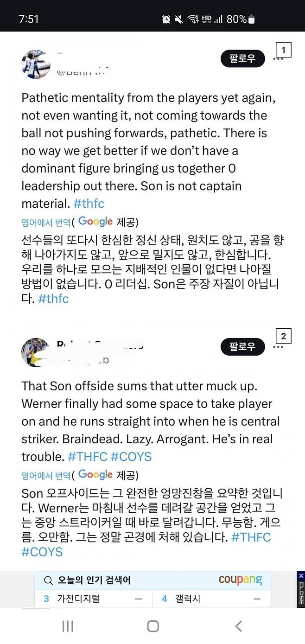Tap the Google logo in the translation line
The image size is (305, 644).
click(95, 222)
